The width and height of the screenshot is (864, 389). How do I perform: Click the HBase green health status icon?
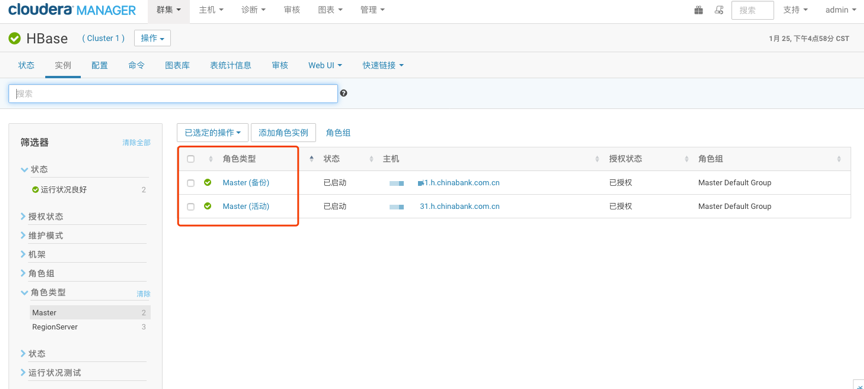[x=15, y=39]
